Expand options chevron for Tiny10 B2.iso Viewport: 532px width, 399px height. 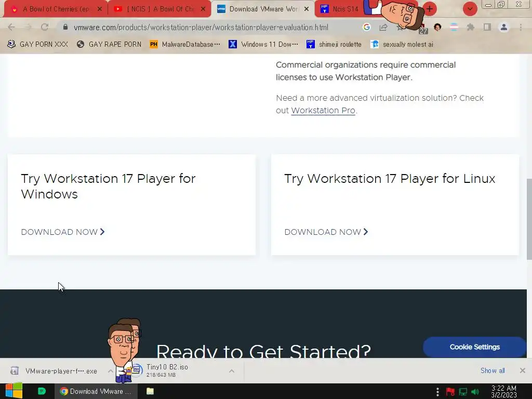click(232, 371)
